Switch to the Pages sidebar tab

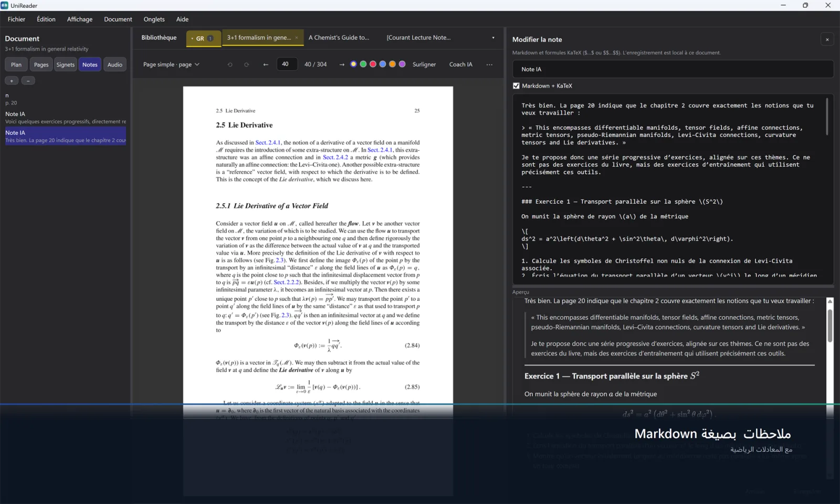tap(41, 65)
